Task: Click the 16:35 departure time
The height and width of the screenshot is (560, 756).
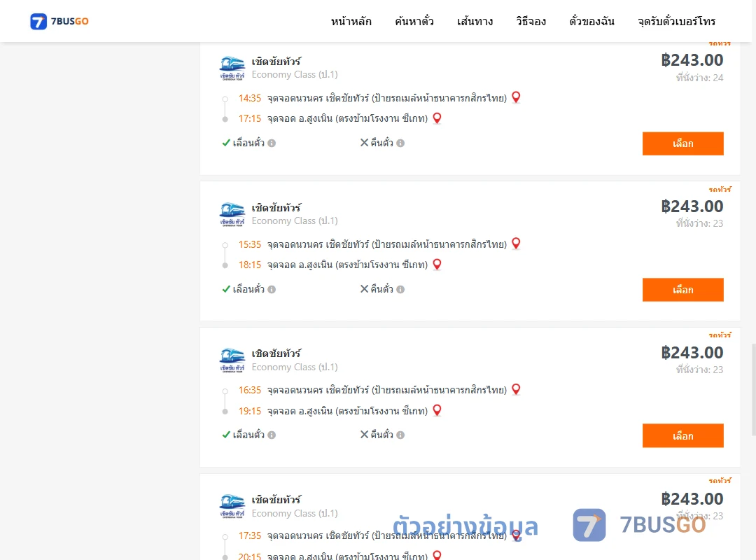Action: tap(249, 390)
